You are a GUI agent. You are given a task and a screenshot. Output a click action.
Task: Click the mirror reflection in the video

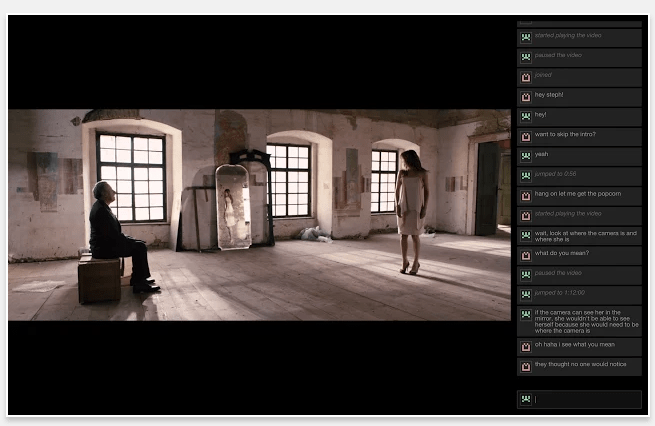point(232,207)
